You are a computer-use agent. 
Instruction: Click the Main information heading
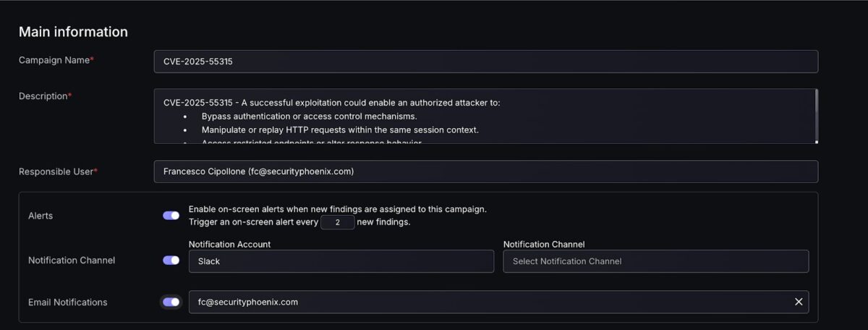click(x=73, y=32)
